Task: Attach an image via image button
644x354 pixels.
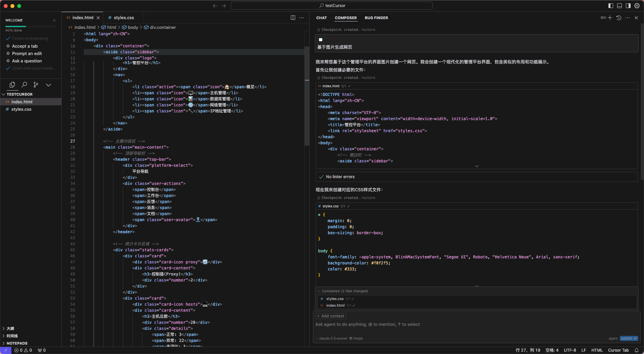Action: 356,338
